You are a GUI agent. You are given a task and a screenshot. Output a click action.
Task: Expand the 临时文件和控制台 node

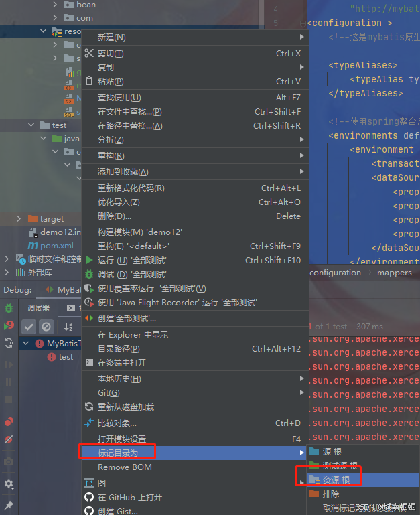[x=7, y=259]
